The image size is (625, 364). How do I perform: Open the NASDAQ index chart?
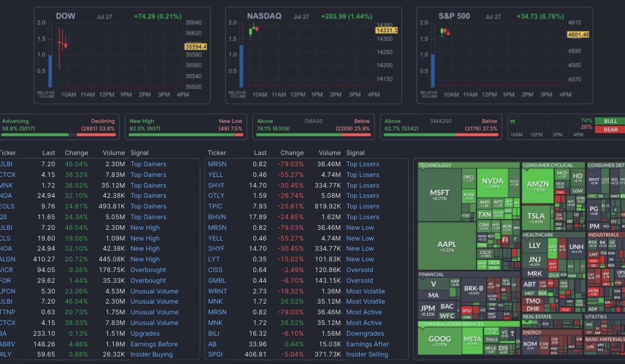click(313, 56)
